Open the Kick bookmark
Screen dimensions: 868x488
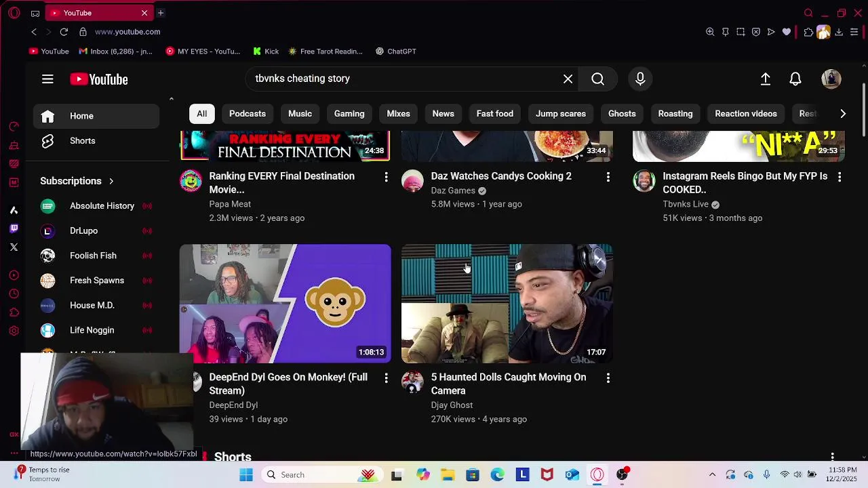click(x=266, y=52)
